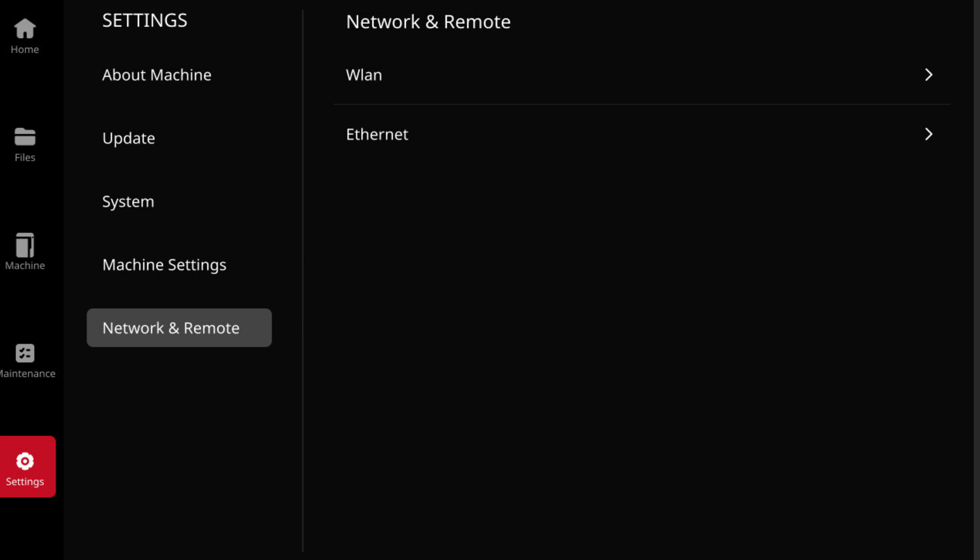Viewport: 980px width, 560px height.
Task: Open the Wlan settings row
Action: [642, 75]
